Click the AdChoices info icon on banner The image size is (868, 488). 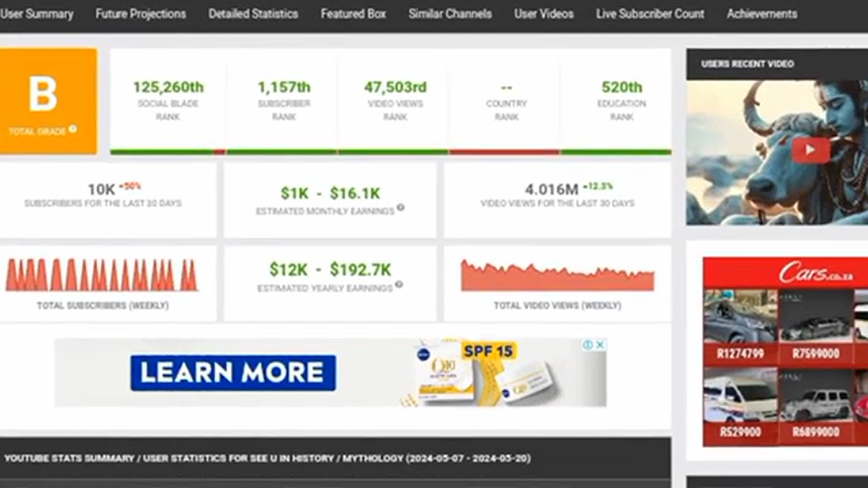coord(588,345)
